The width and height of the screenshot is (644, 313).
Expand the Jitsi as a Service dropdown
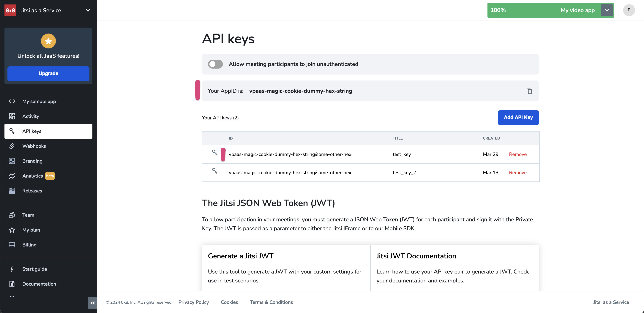pos(88,10)
